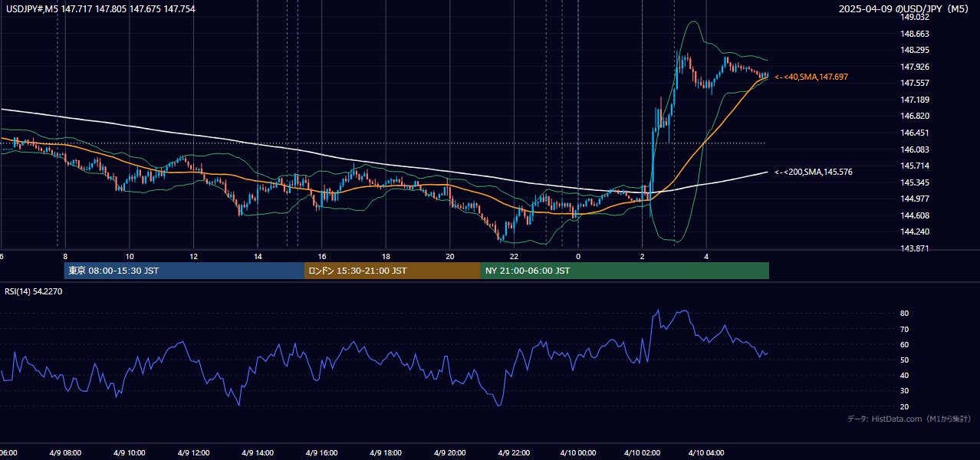Click hour label 20 under price chart

[450, 256]
